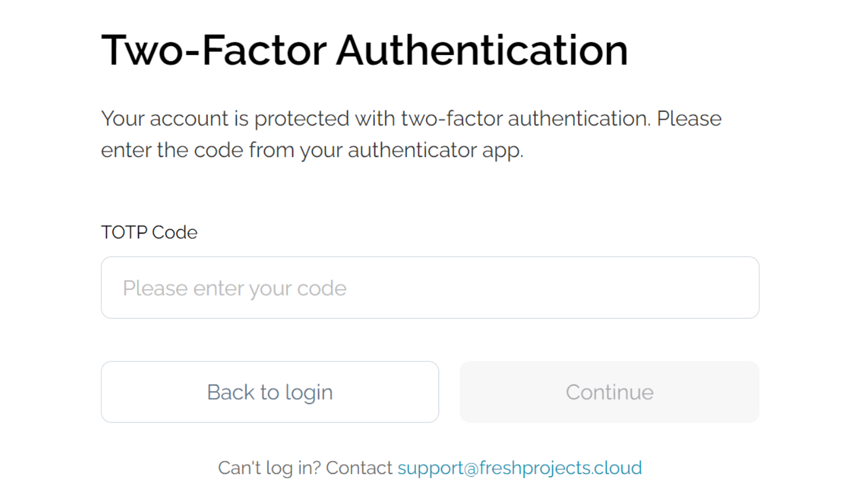Viewport: 868px width, 497px height.
Task: Contact support via the email link
Action: click(x=519, y=468)
